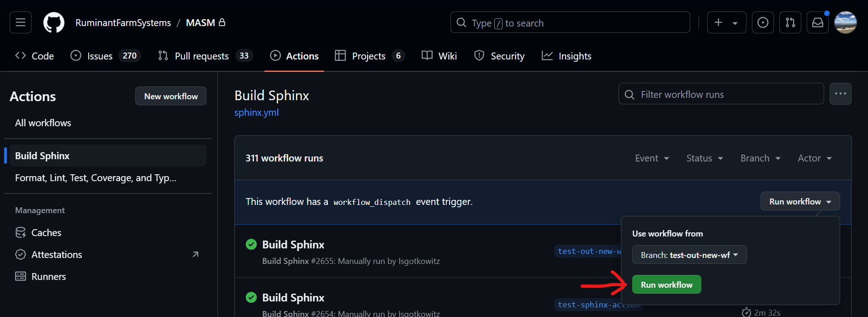
Task: Click the '2m 32s' duration text
Action: point(767,312)
